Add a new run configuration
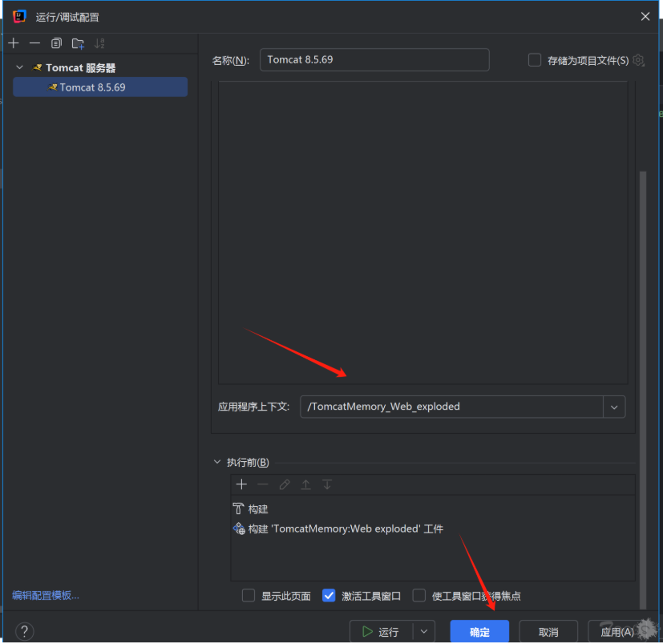 (14, 43)
